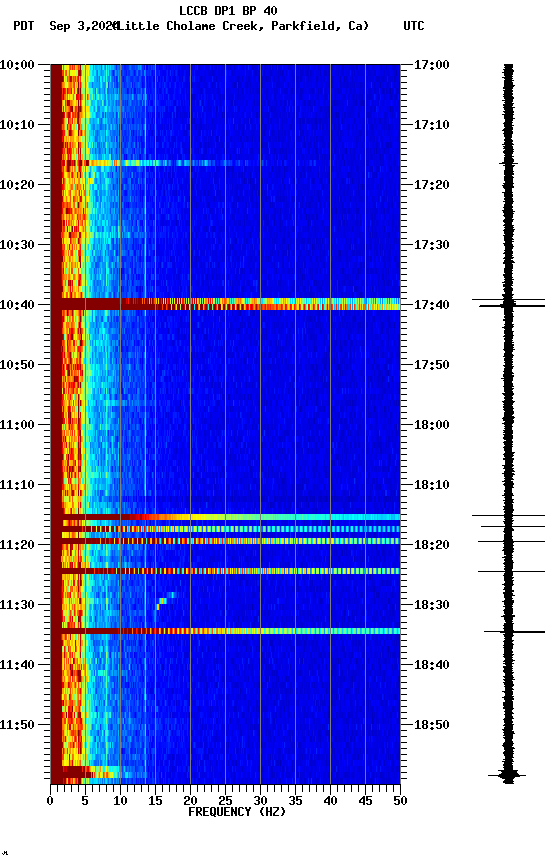Click the '17:00' UTC time label
The height and width of the screenshot is (864, 552).
432,65
